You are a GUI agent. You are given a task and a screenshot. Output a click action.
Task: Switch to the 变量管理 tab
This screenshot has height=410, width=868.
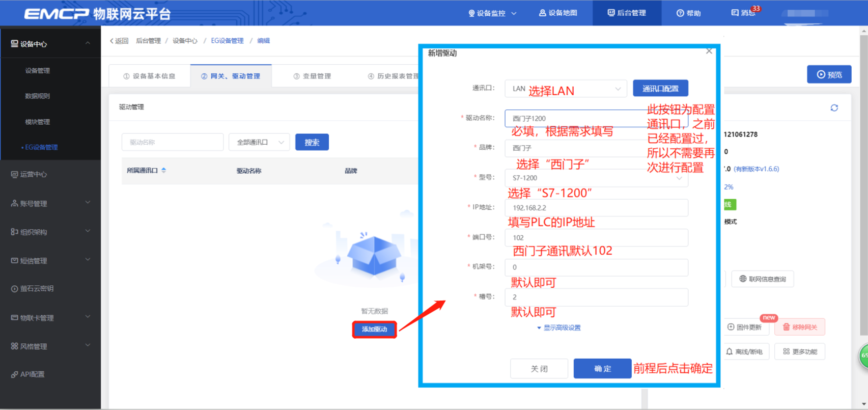(312, 76)
